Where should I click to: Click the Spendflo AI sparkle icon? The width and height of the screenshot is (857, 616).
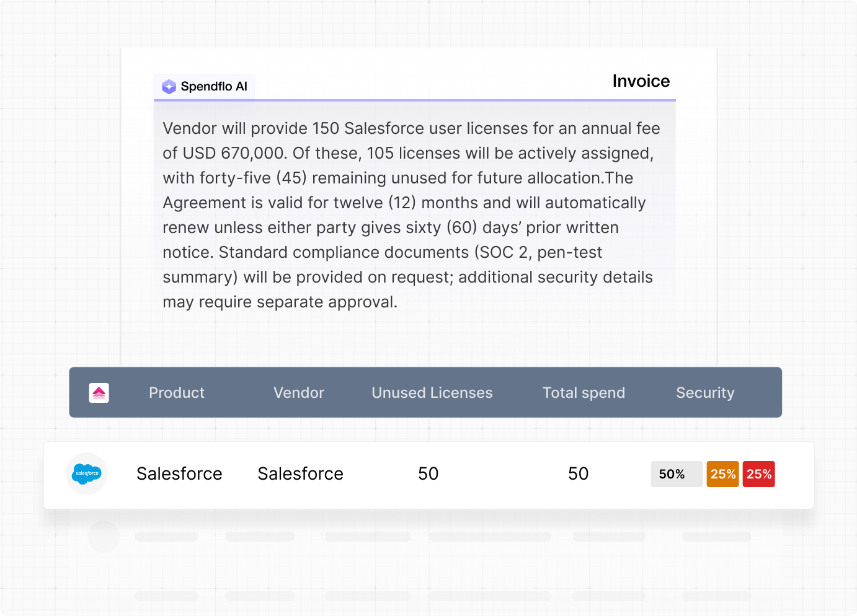pyautogui.click(x=169, y=87)
